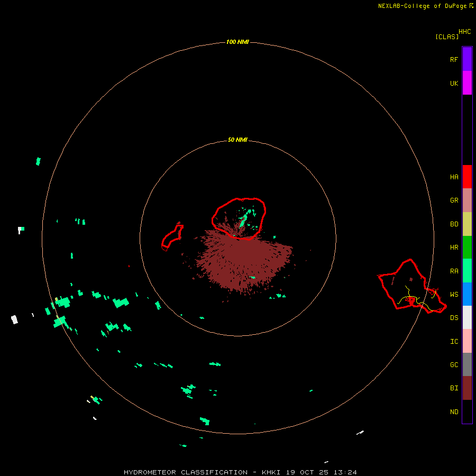
Task: Click the DS white legend swatch
Action: (467, 317)
